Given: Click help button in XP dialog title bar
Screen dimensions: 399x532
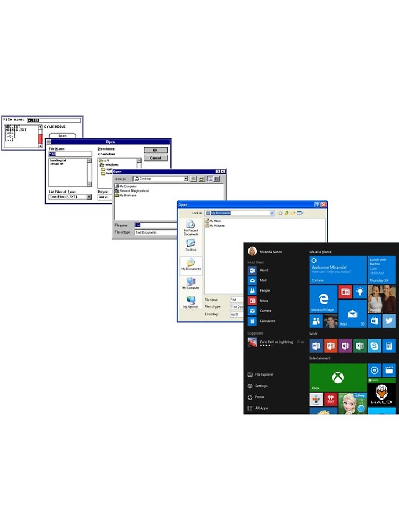Looking at the screenshot, I should click(317, 205).
